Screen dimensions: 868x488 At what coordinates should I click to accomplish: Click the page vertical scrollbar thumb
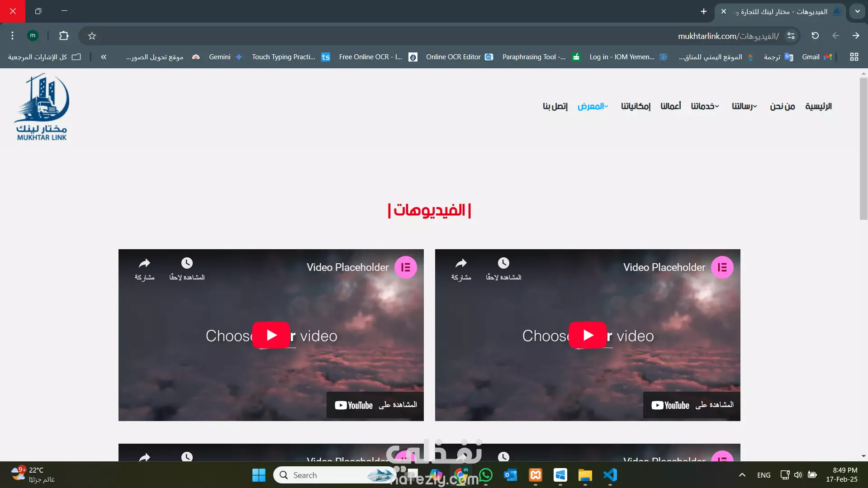pos(863,149)
